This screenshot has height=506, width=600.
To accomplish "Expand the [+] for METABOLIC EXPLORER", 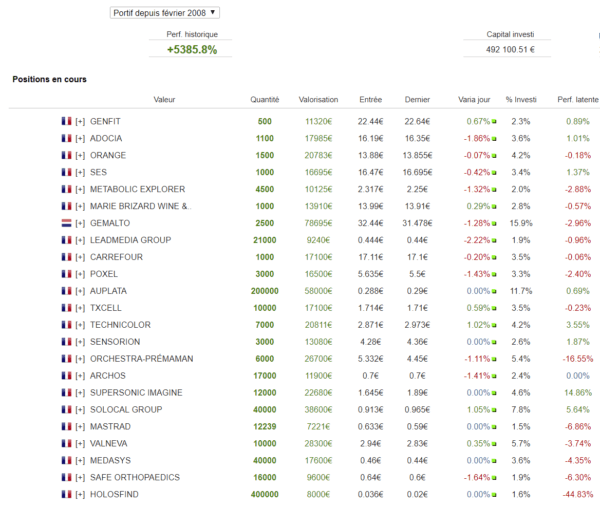I will (80, 189).
